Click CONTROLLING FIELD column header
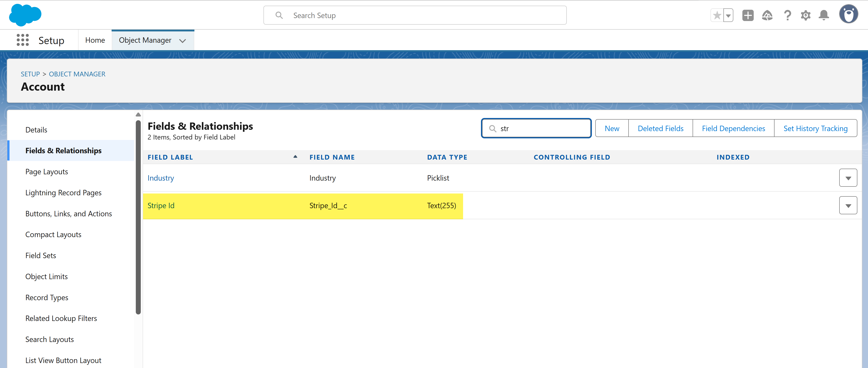This screenshot has height=368, width=868. point(572,157)
